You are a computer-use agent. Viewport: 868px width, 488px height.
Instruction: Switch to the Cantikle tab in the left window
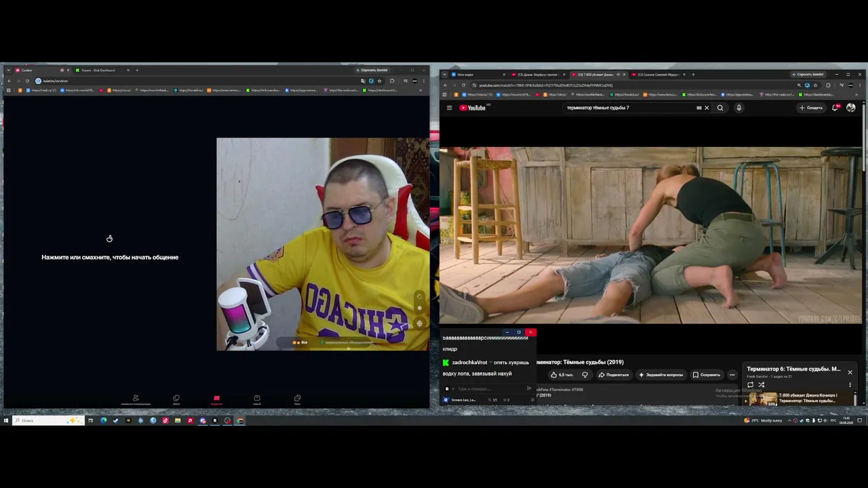(x=42, y=70)
